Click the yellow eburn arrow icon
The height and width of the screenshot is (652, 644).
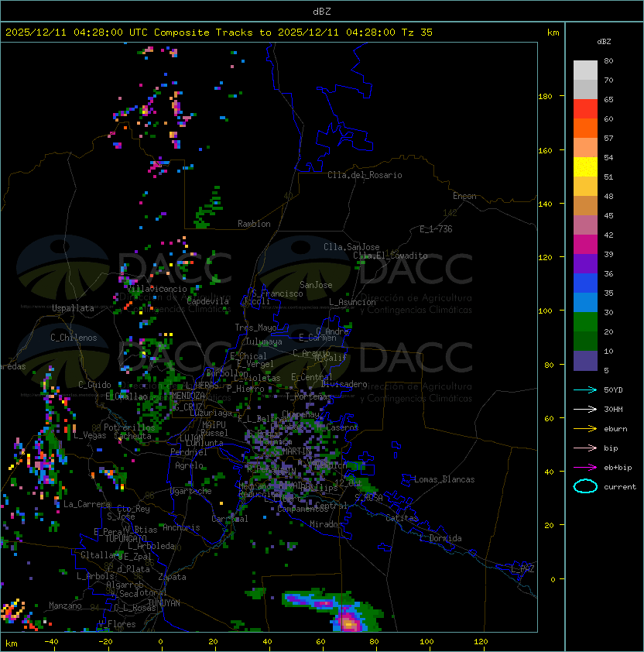pyautogui.click(x=585, y=429)
